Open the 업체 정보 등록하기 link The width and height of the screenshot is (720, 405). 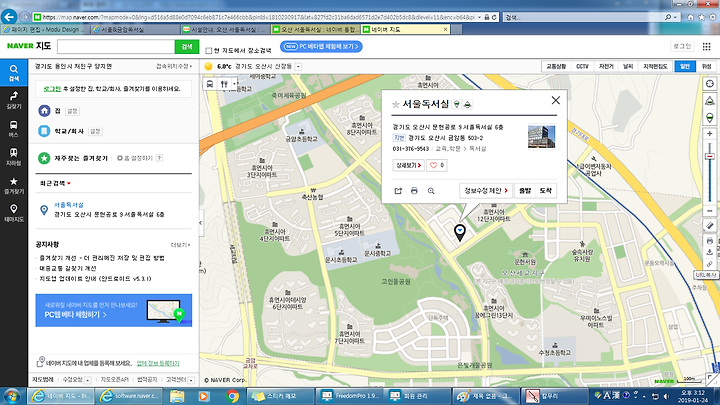point(158,363)
